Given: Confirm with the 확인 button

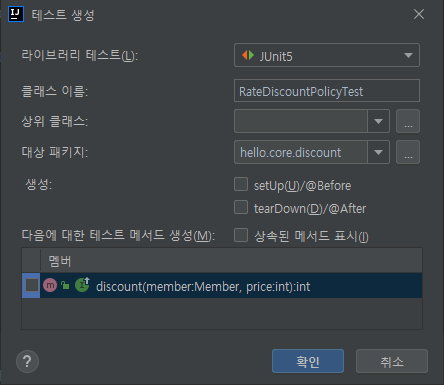Looking at the screenshot, I should pyautogui.click(x=308, y=361).
